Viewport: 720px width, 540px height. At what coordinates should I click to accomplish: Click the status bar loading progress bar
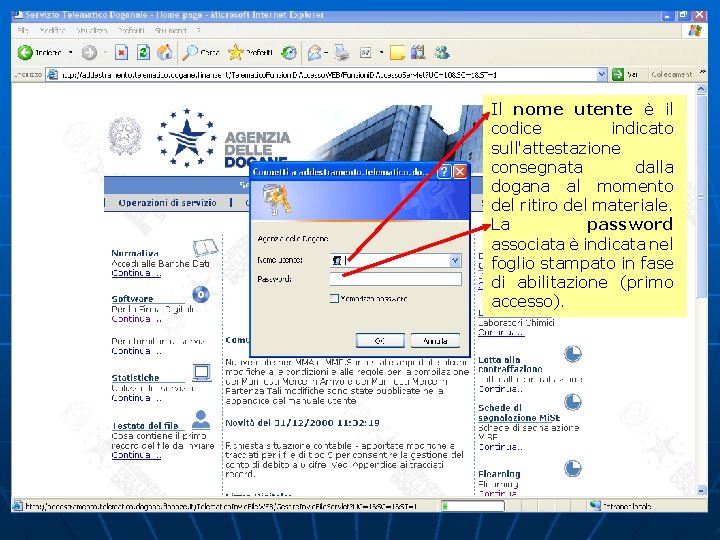click(x=472, y=506)
